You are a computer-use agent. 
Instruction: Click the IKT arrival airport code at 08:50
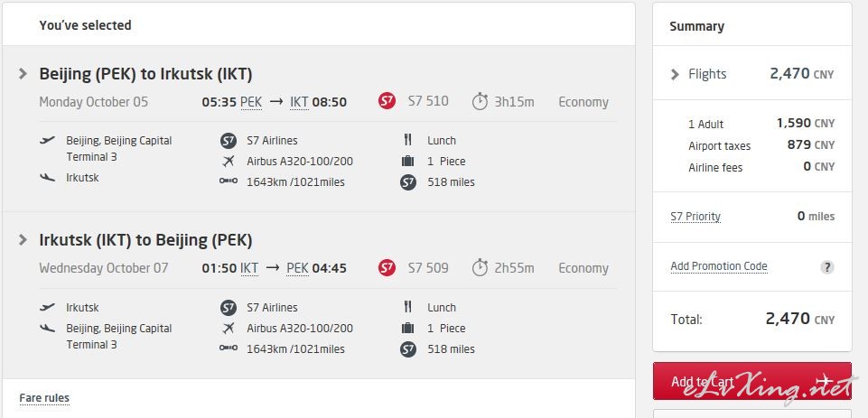(300, 102)
